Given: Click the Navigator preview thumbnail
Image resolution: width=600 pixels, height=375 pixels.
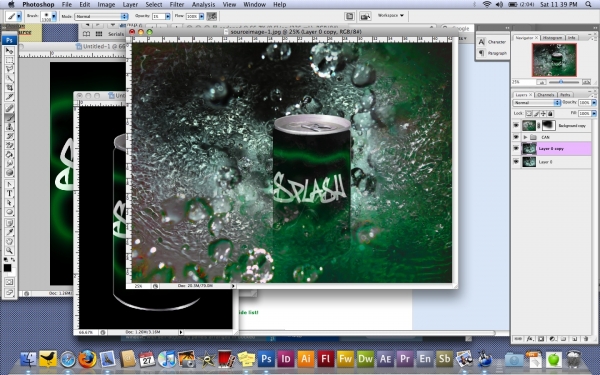Looking at the screenshot, I should 554,60.
